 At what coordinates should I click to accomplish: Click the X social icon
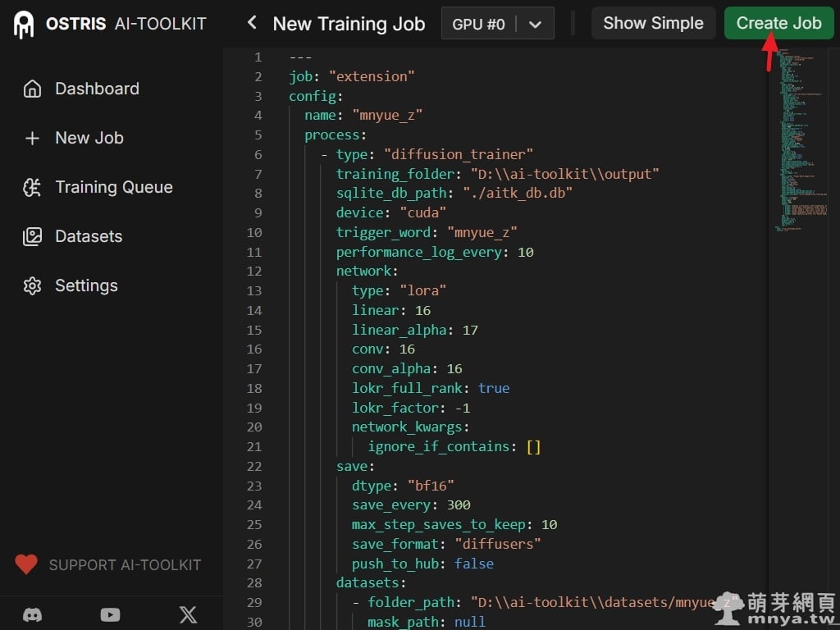(x=188, y=614)
